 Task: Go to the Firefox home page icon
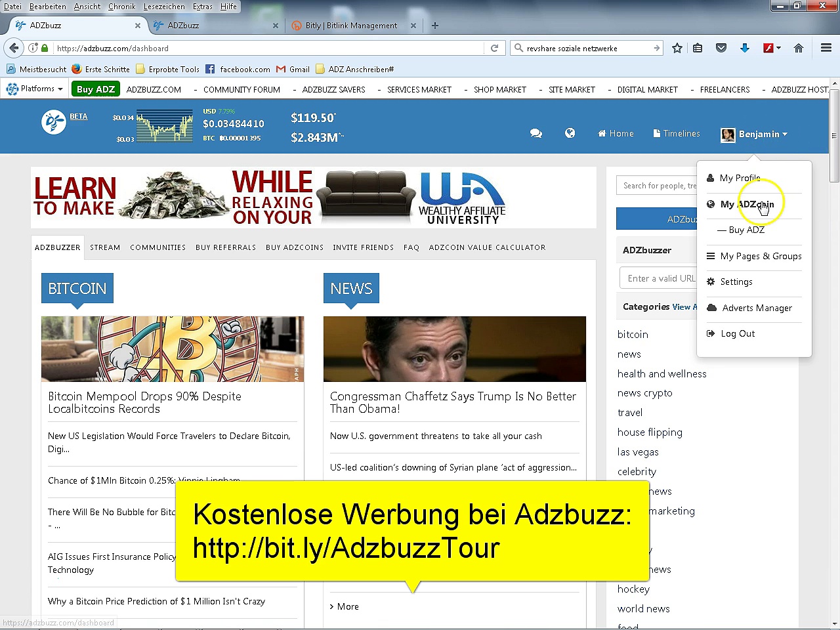coord(798,48)
